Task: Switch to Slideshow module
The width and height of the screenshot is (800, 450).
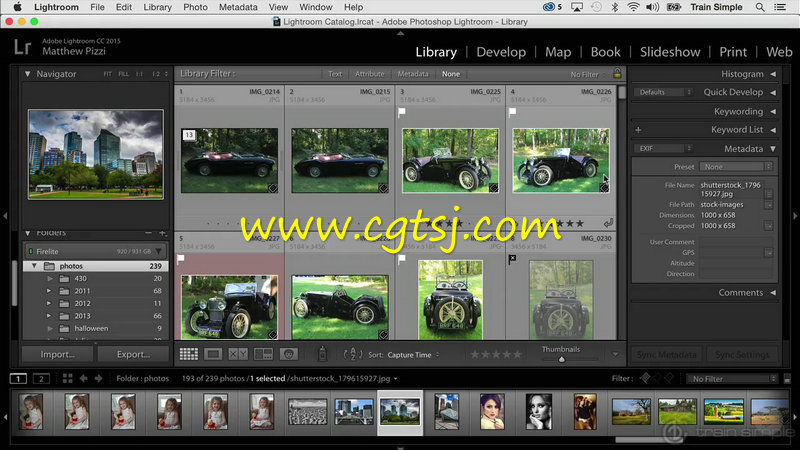Action: pyautogui.click(x=670, y=52)
